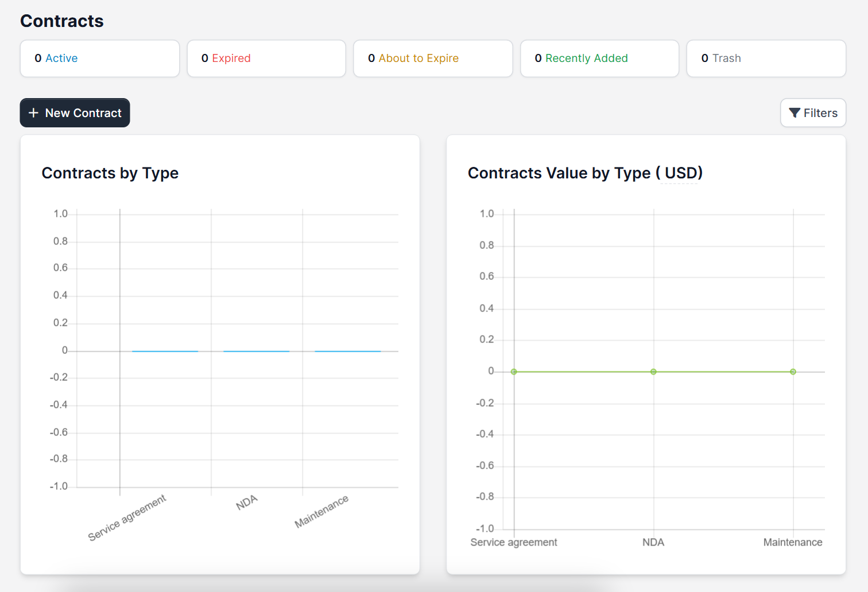Viewport: 868px width, 592px height.
Task: Click the horizontal NDA label in value chart
Action: point(653,542)
